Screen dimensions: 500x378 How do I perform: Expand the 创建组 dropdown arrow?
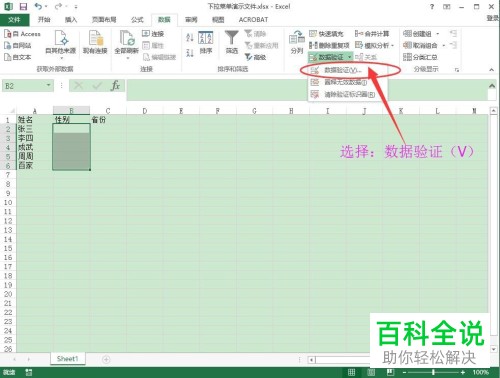[438, 34]
